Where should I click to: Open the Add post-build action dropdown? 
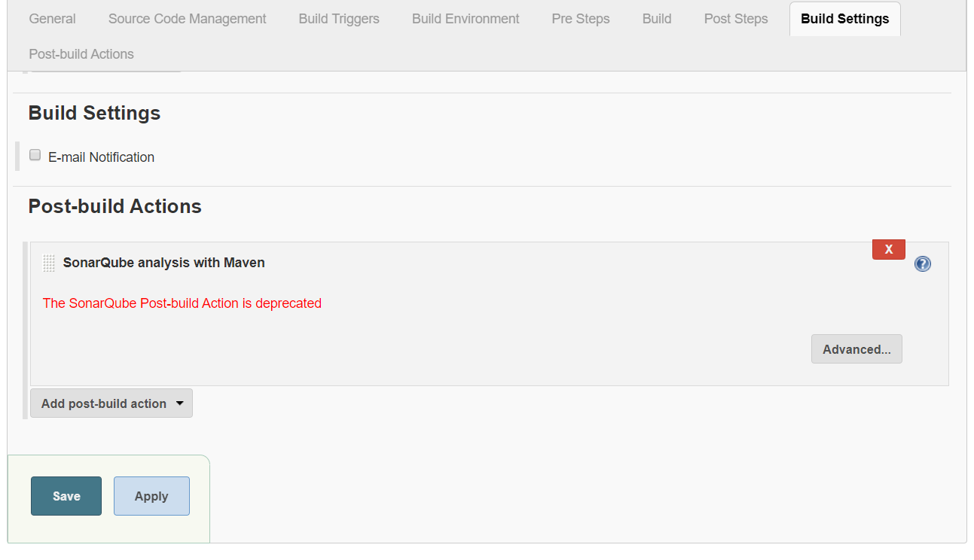coord(111,403)
